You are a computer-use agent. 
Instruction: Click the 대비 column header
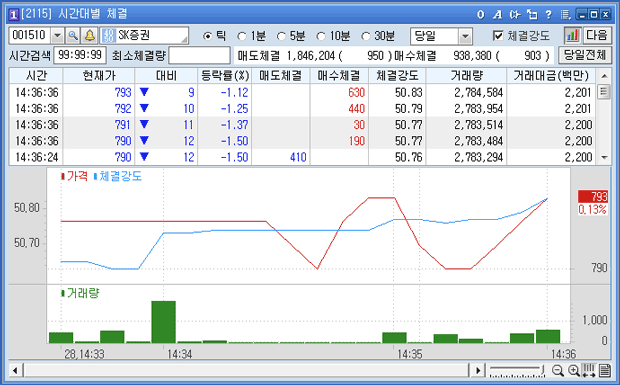[166, 75]
